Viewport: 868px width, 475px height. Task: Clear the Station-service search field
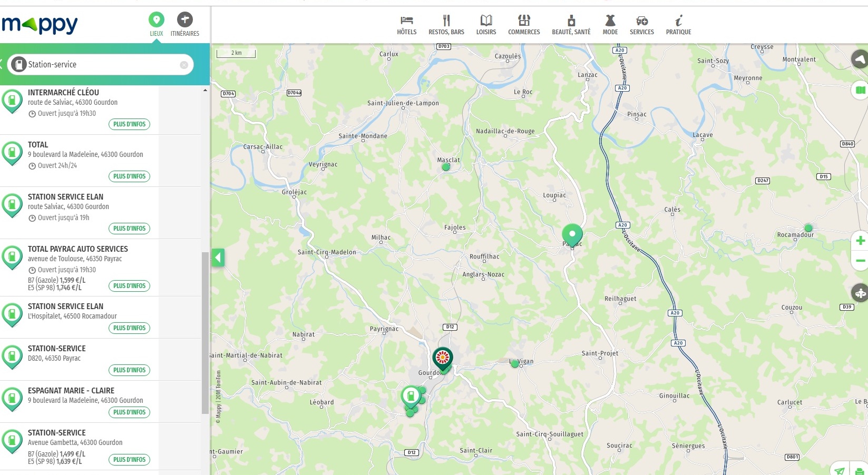pyautogui.click(x=184, y=65)
